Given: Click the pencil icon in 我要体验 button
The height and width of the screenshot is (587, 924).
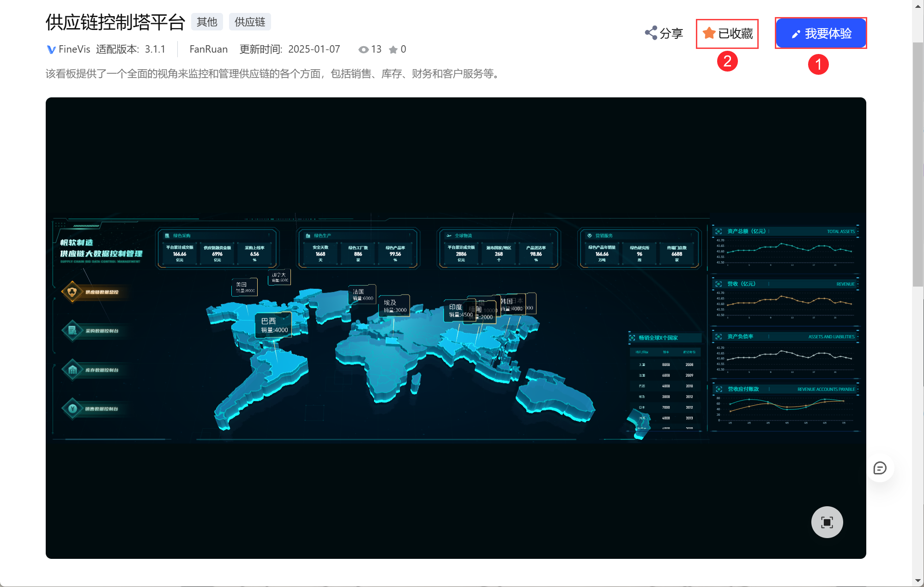Looking at the screenshot, I should 796,34.
